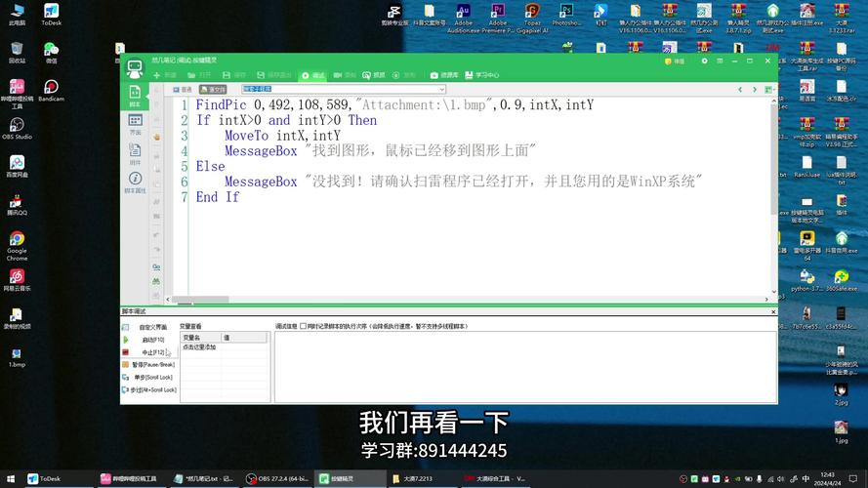Click the MoveTo intX,intY code line
This screenshot has height=488, width=868.
pos(282,136)
